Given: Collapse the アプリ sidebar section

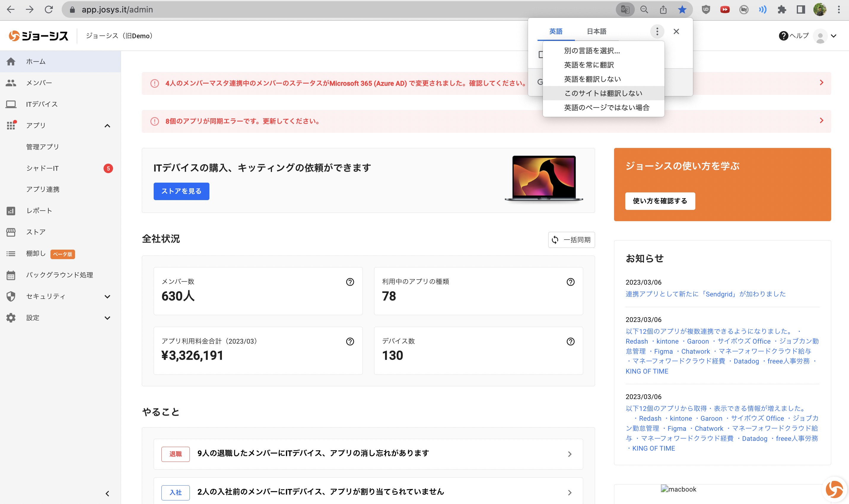Looking at the screenshot, I should pos(107,125).
